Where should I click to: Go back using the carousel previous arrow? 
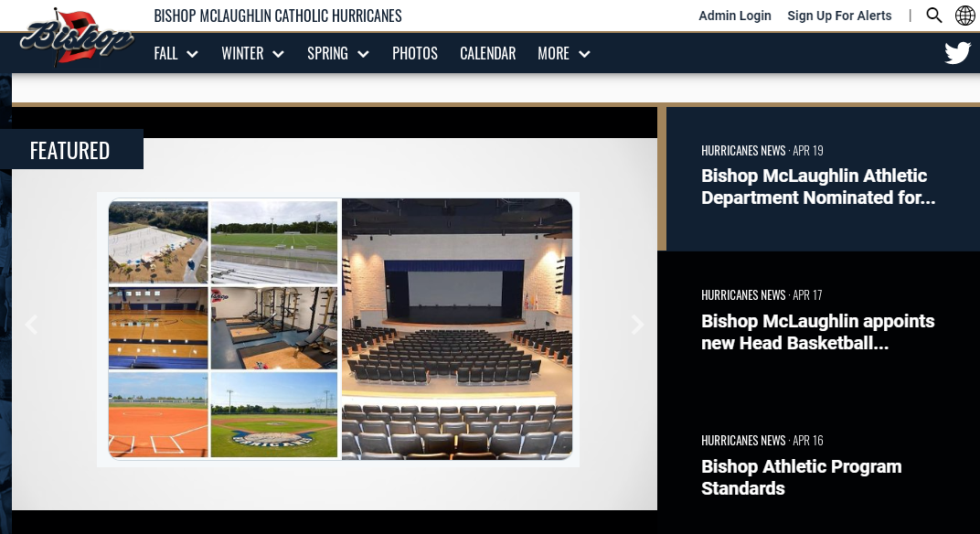(30, 325)
